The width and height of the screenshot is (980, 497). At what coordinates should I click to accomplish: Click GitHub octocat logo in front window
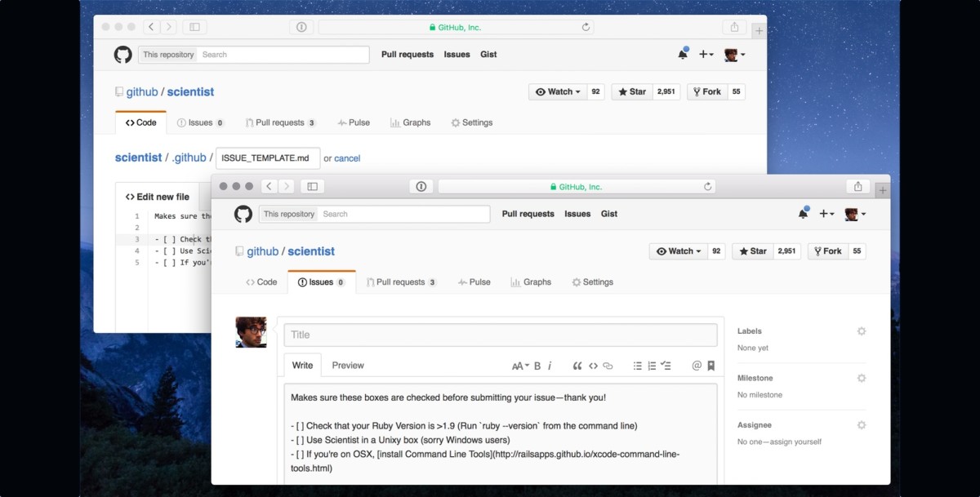243,214
